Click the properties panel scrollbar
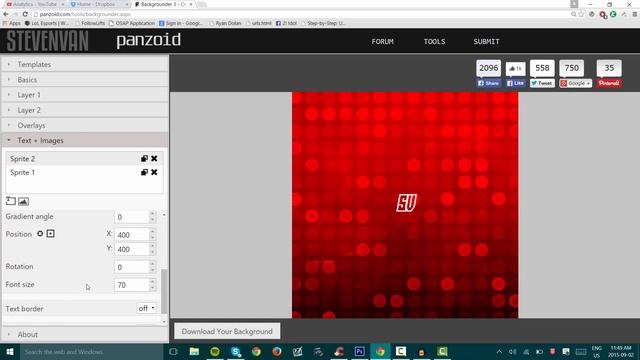 coord(164,291)
